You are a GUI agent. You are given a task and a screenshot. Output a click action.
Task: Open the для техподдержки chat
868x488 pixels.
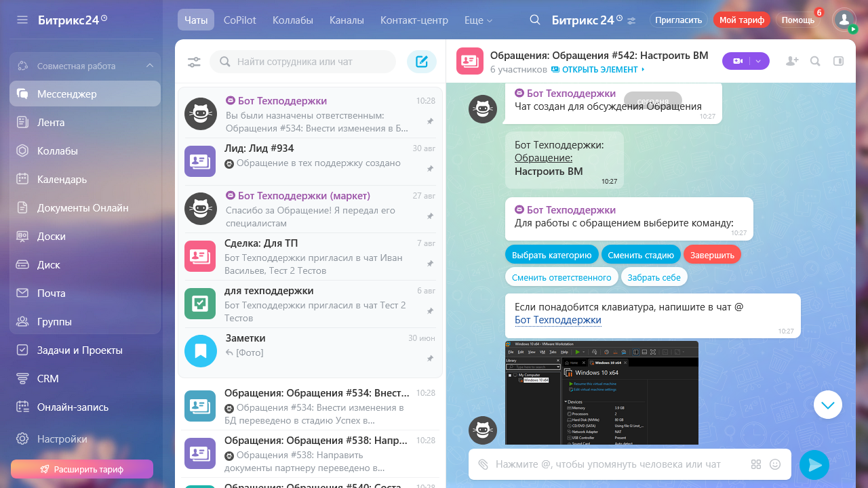(x=310, y=304)
